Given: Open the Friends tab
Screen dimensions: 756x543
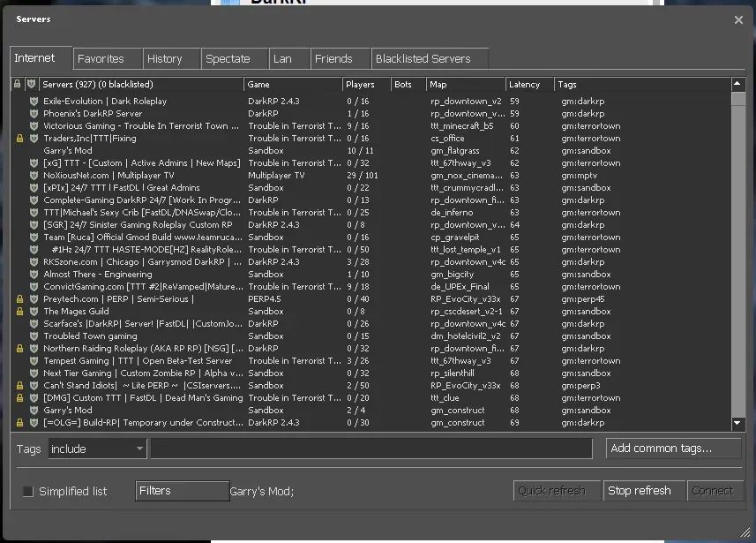Looking at the screenshot, I should 341,59.
